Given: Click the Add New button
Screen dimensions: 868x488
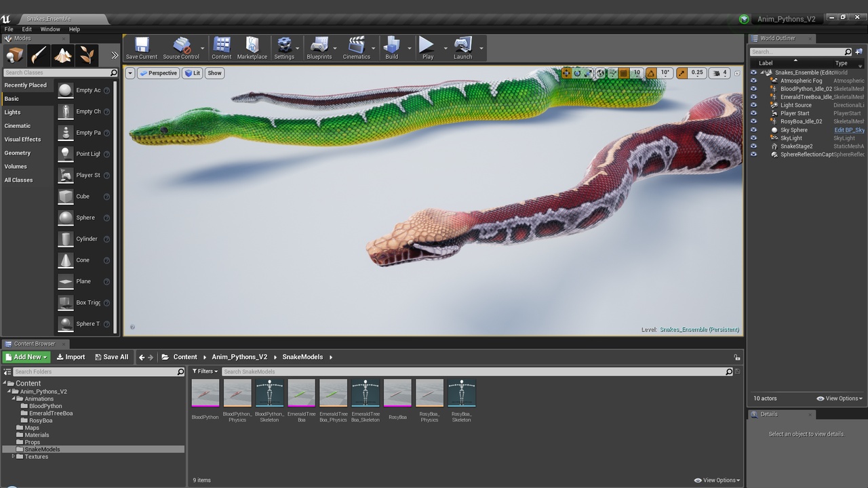Looking at the screenshot, I should coord(26,357).
